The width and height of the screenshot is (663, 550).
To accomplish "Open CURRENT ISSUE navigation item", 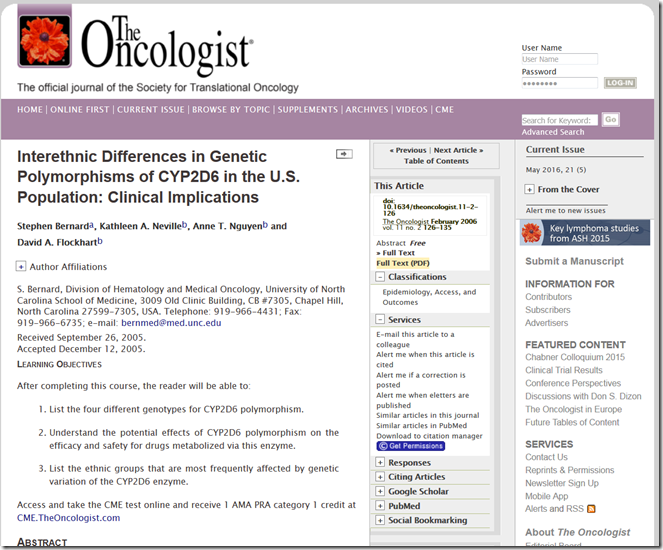I will 151,110.
